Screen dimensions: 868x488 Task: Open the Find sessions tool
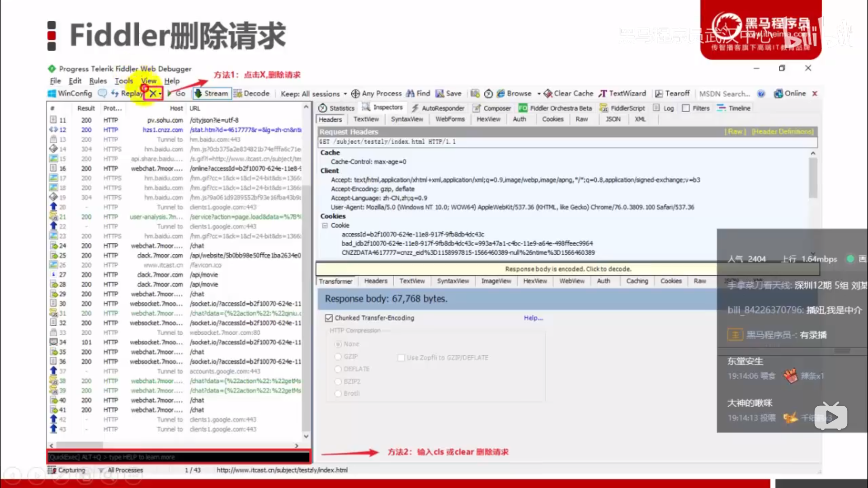[x=417, y=93]
